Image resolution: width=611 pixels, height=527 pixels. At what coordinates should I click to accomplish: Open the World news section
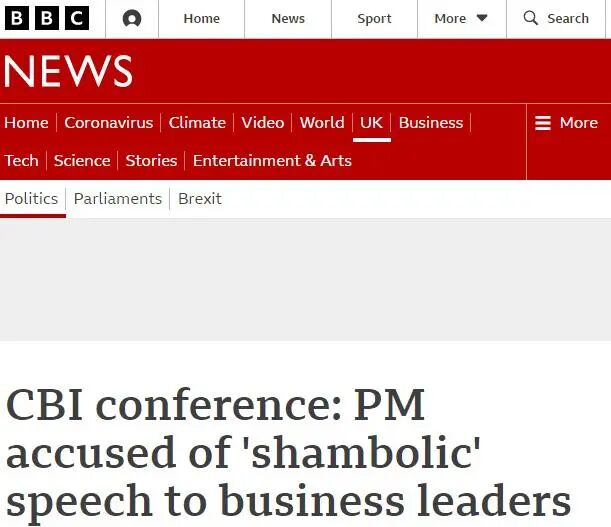(322, 123)
